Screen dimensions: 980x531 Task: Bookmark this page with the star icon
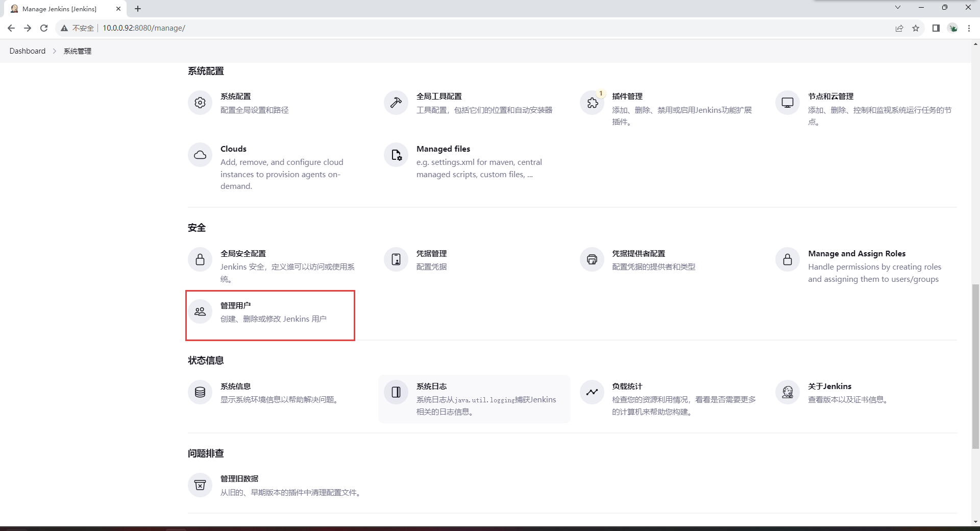point(916,28)
